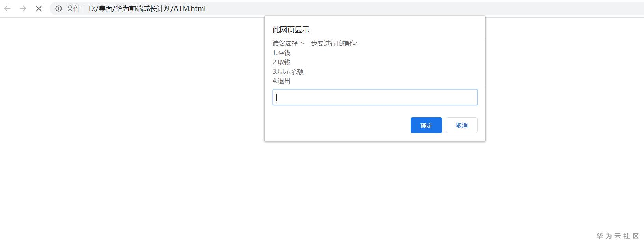Click the browser forward arrow
Viewport: 644px width, 246px height.
(x=23, y=8)
